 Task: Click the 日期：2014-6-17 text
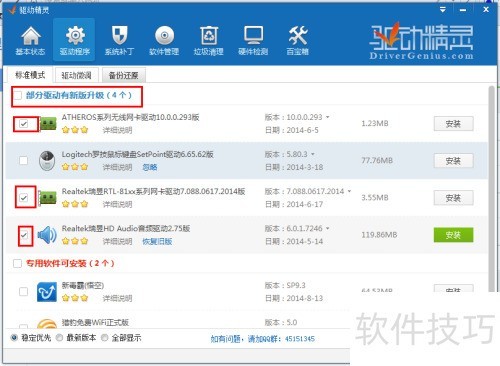(x=294, y=204)
